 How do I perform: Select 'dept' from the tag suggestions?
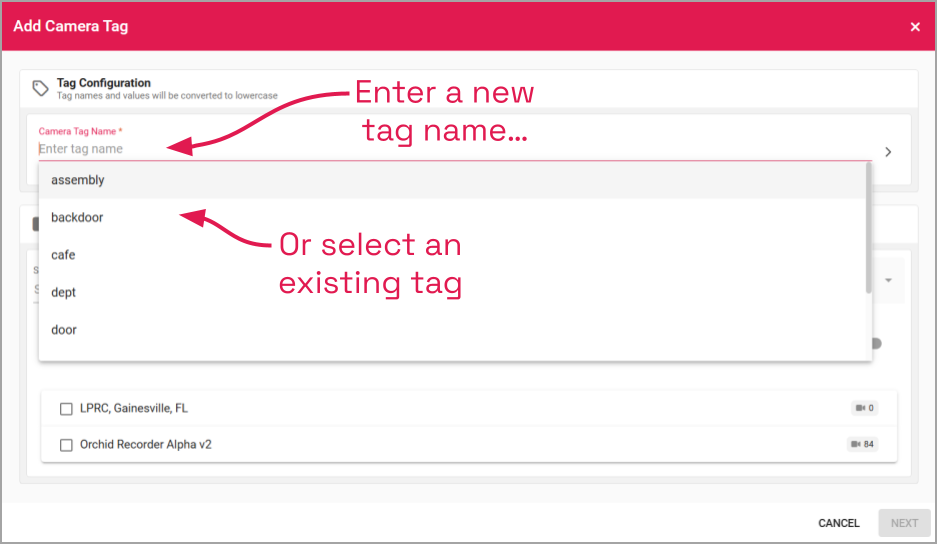coord(64,293)
